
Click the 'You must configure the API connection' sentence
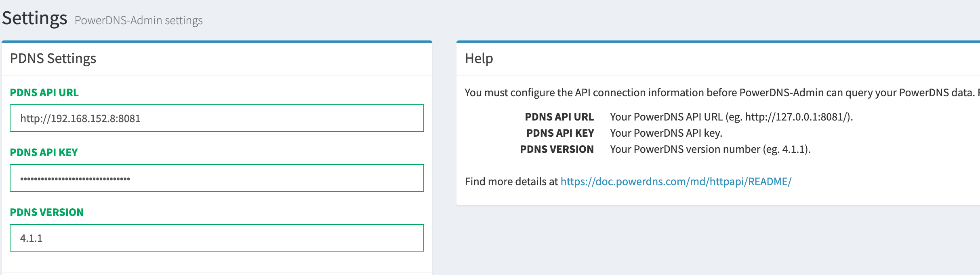[722, 93]
